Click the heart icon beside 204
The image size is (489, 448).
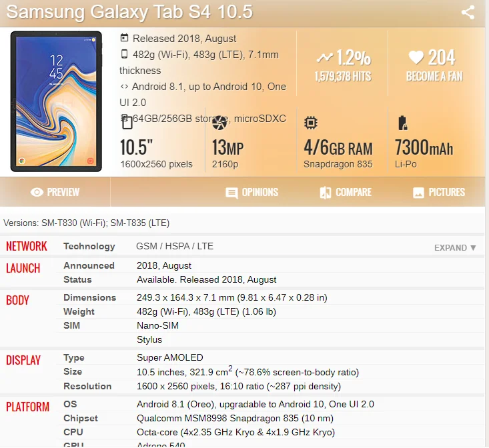coord(416,57)
